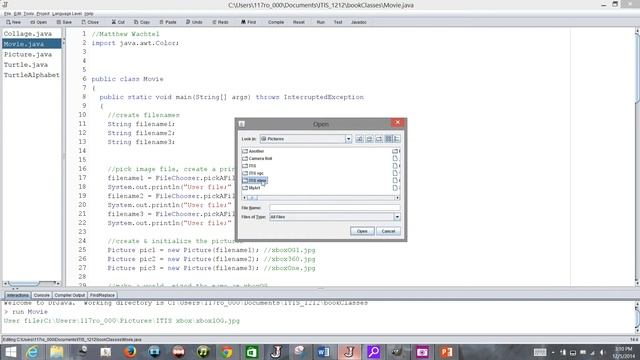Open the Language Level menu
The width and height of the screenshot is (640, 360).
coord(67,13)
